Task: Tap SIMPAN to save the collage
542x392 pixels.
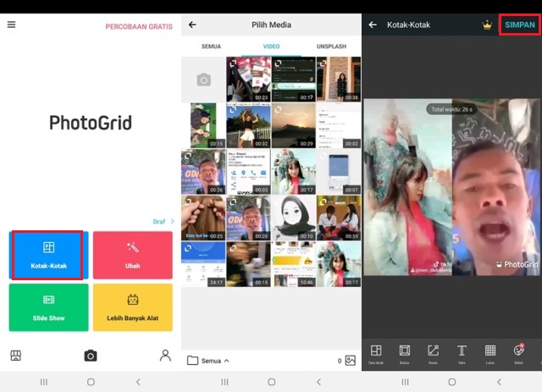Action: pyautogui.click(x=520, y=25)
